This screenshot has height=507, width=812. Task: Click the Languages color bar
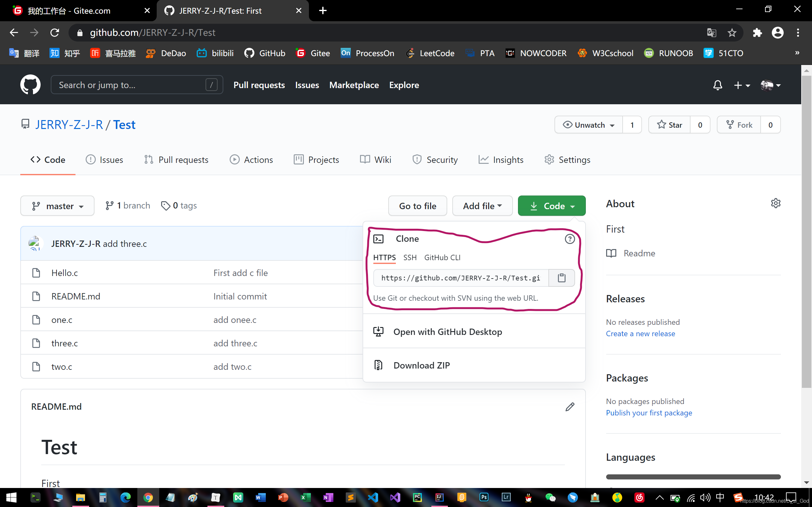point(693,477)
